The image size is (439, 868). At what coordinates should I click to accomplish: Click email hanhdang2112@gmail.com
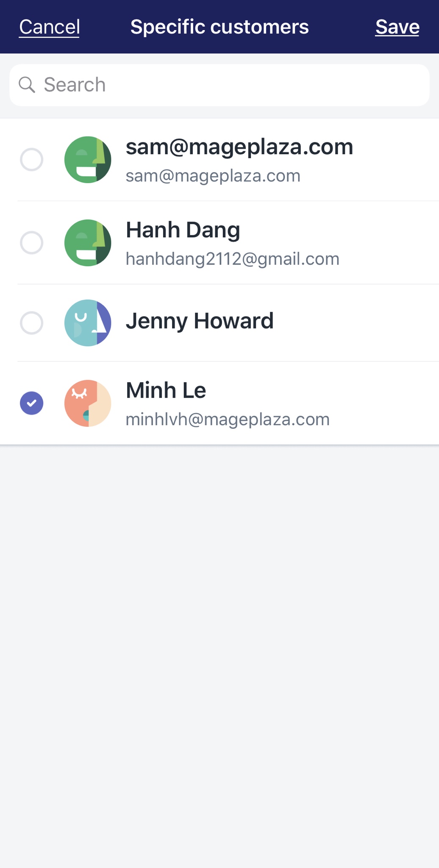233,259
